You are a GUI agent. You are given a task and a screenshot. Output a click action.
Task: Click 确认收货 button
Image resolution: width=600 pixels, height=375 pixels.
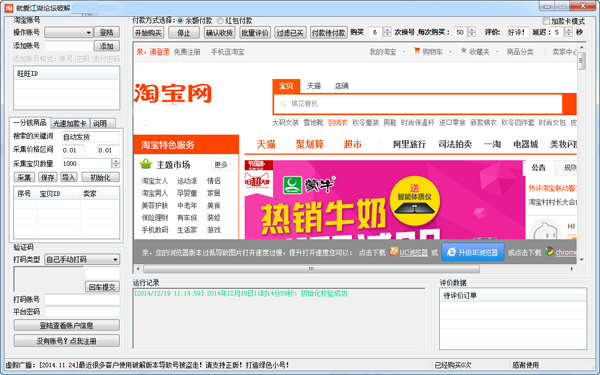219,33
